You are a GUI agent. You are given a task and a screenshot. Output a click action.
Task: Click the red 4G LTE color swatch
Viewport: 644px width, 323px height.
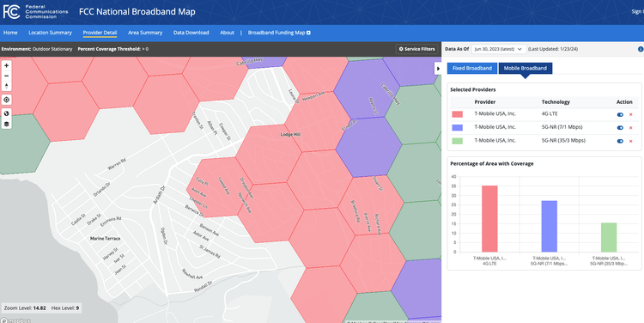pos(457,114)
